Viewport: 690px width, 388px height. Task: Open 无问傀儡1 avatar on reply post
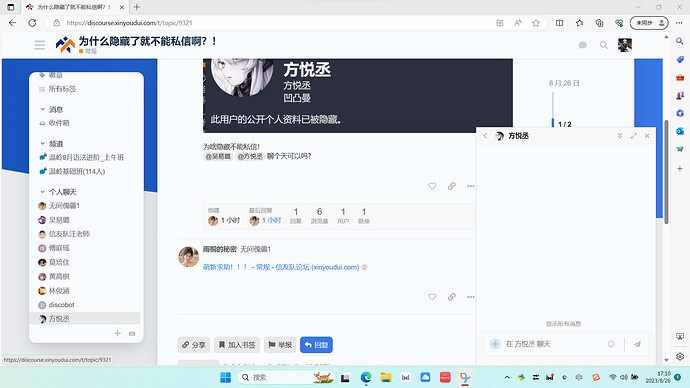pyautogui.click(x=188, y=256)
